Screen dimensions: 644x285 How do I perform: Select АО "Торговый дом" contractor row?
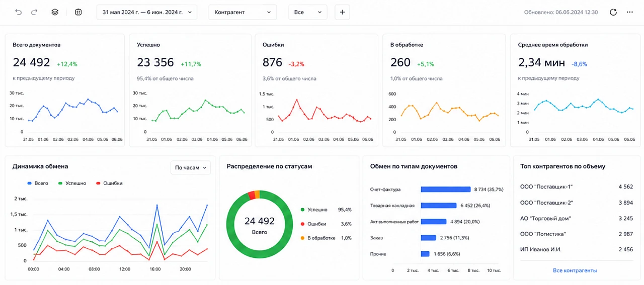coord(577,218)
